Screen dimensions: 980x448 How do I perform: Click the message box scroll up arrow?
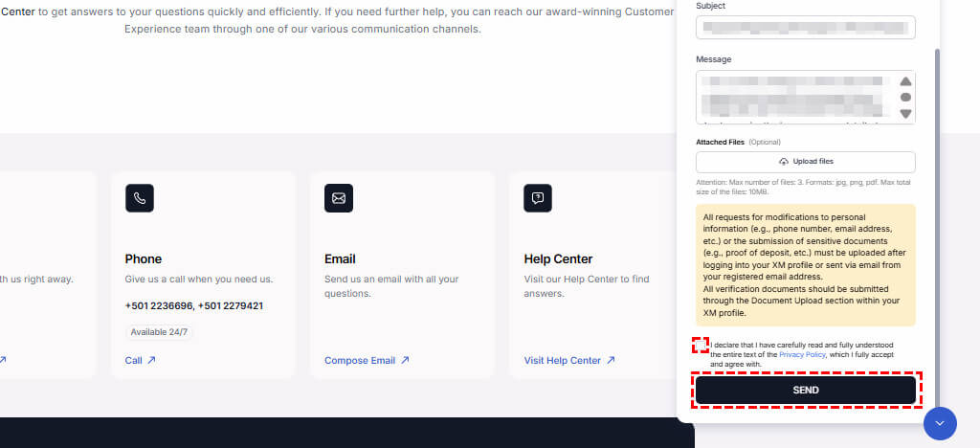[905, 81]
